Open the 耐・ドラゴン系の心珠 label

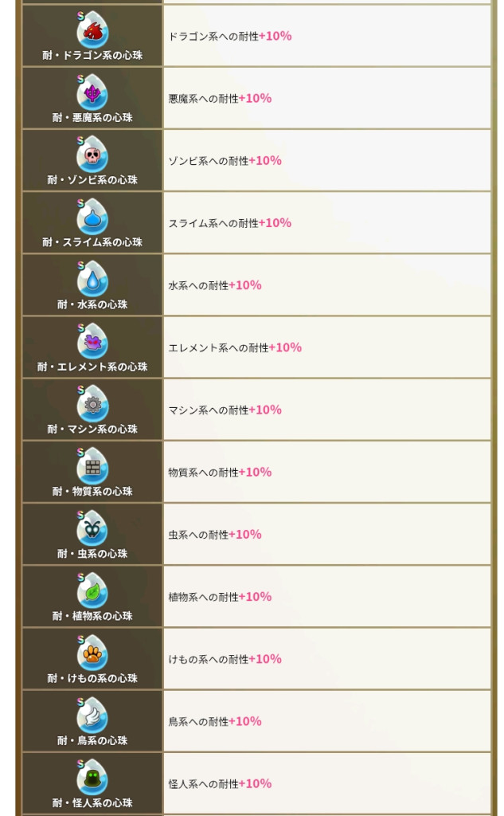click(x=92, y=56)
